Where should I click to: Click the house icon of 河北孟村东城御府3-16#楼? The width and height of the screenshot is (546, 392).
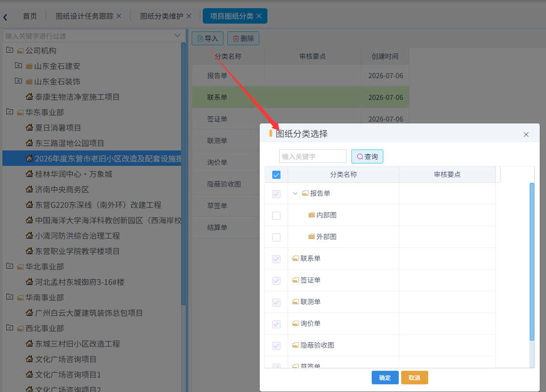click(29, 282)
